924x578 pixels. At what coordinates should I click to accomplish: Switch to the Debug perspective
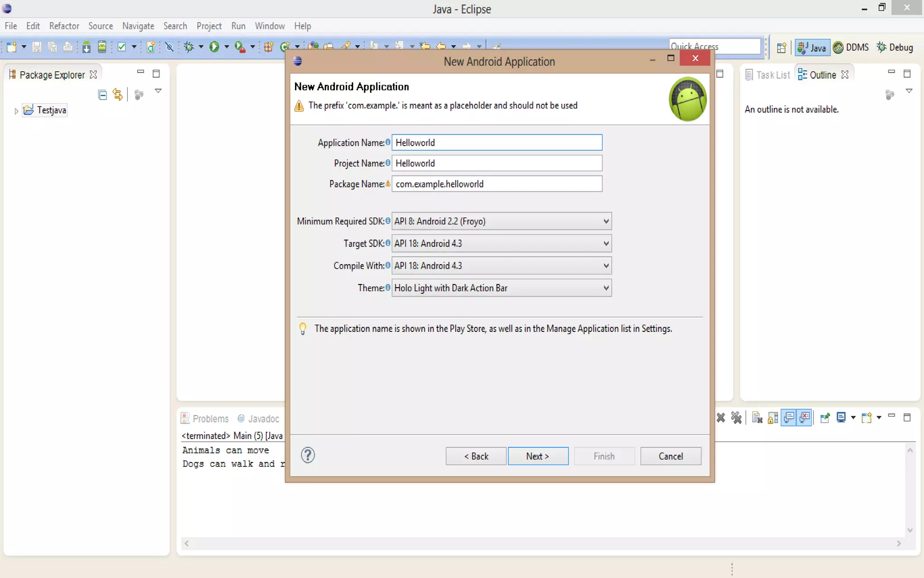[895, 47]
